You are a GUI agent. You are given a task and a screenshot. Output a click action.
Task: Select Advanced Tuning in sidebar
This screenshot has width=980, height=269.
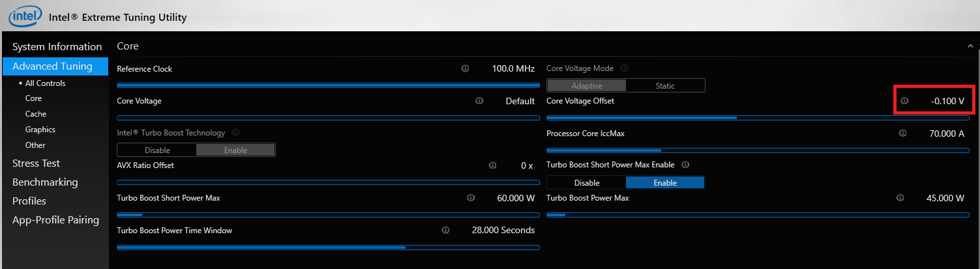(55, 66)
